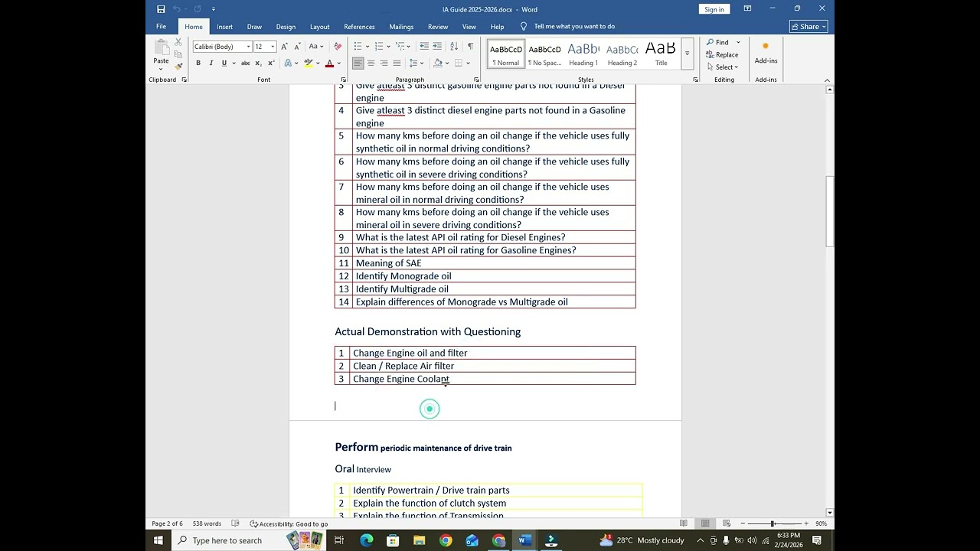The image size is (980, 551).
Task: Decrease paragraph indent
Action: coord(424,47)
